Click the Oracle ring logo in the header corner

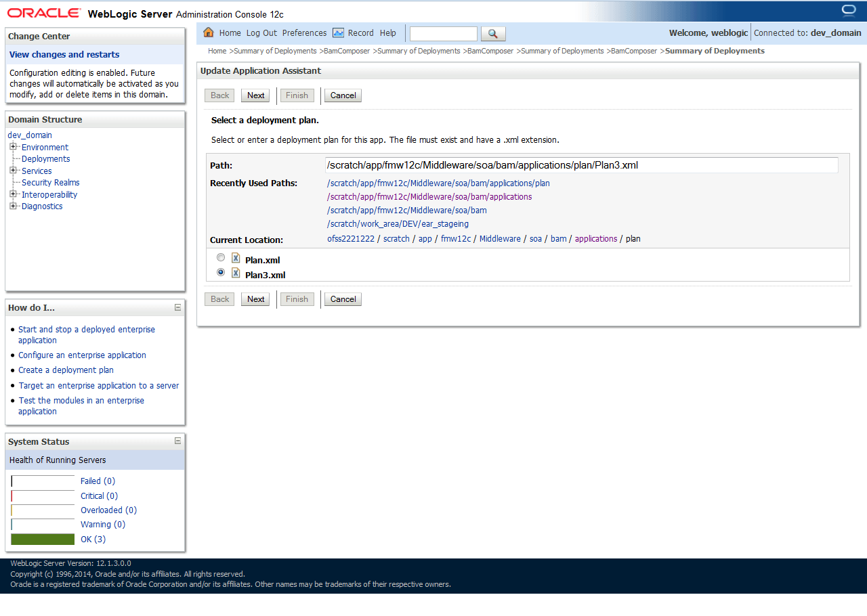[x=849, y=11]
